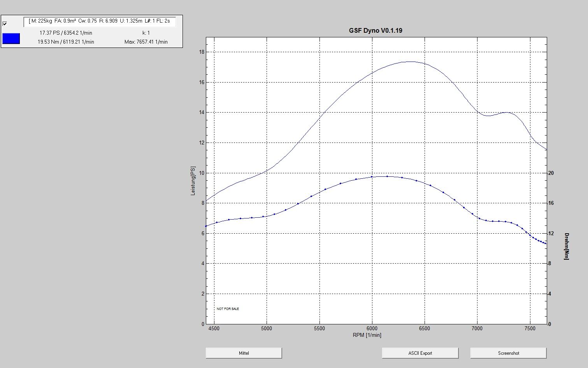Toggle the run visibility checkbox in legend

pos(5,24)
